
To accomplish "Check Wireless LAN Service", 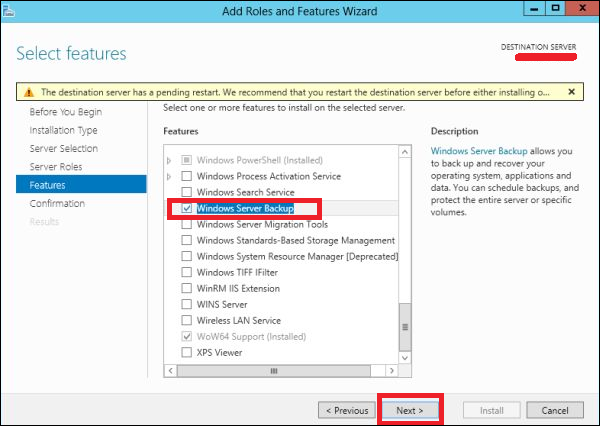I will coord(186,320).
